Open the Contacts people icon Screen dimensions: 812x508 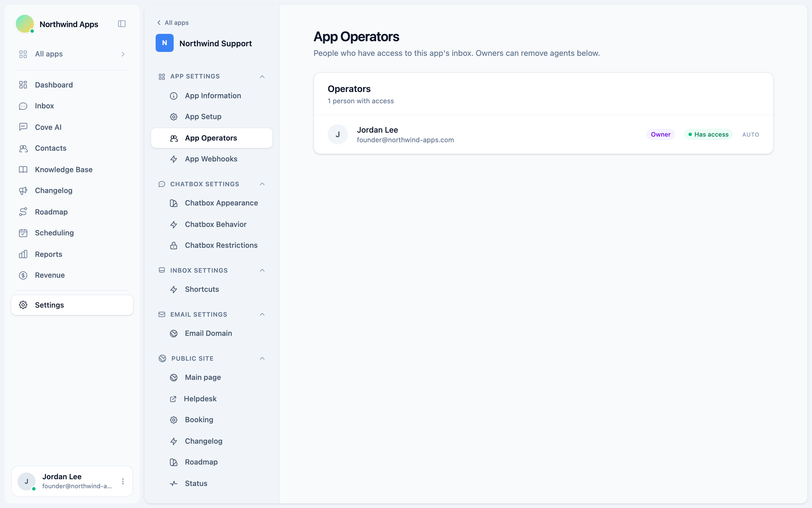pyautogui.click(x=23, y=148)
